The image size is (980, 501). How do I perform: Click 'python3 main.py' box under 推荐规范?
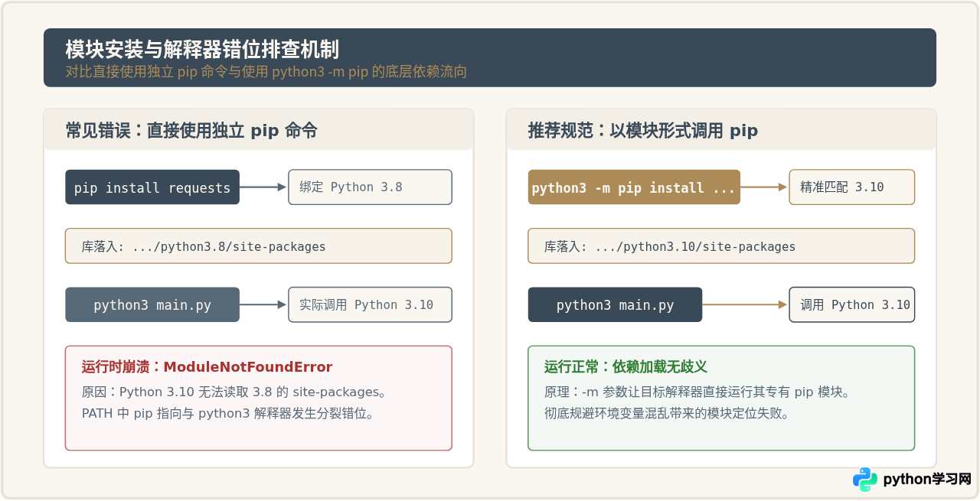coord(615,304)
